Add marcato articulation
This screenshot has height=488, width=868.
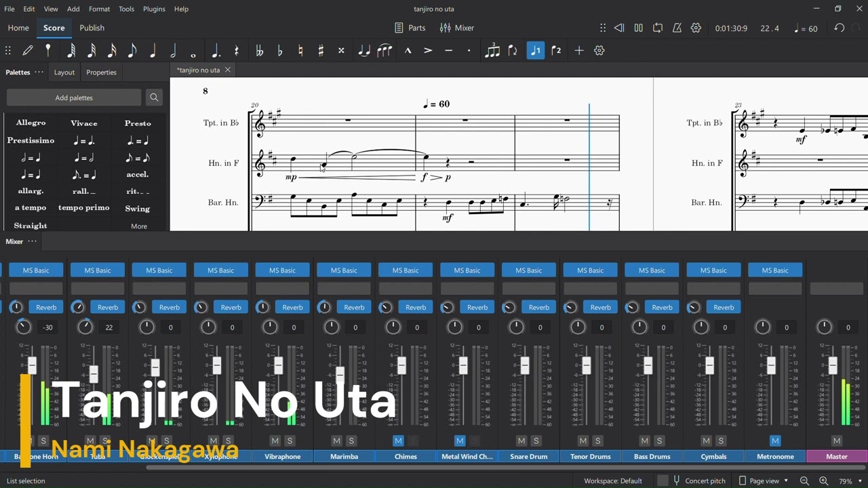point(408,51)
